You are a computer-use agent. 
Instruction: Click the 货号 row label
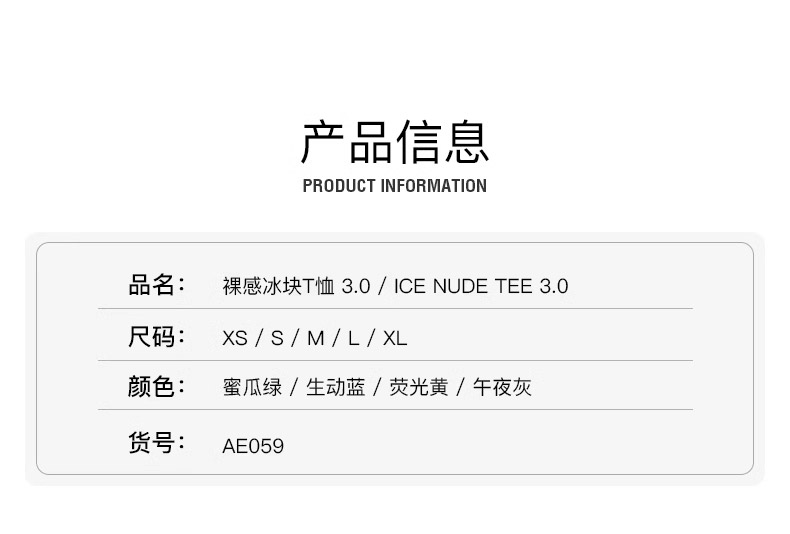click(x=156, y=443)
